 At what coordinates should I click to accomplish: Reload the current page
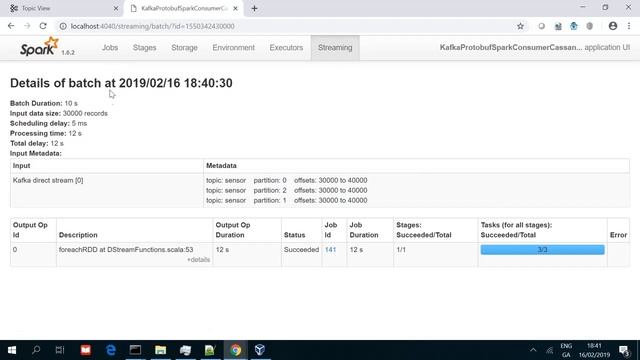(x=43, y=26)
